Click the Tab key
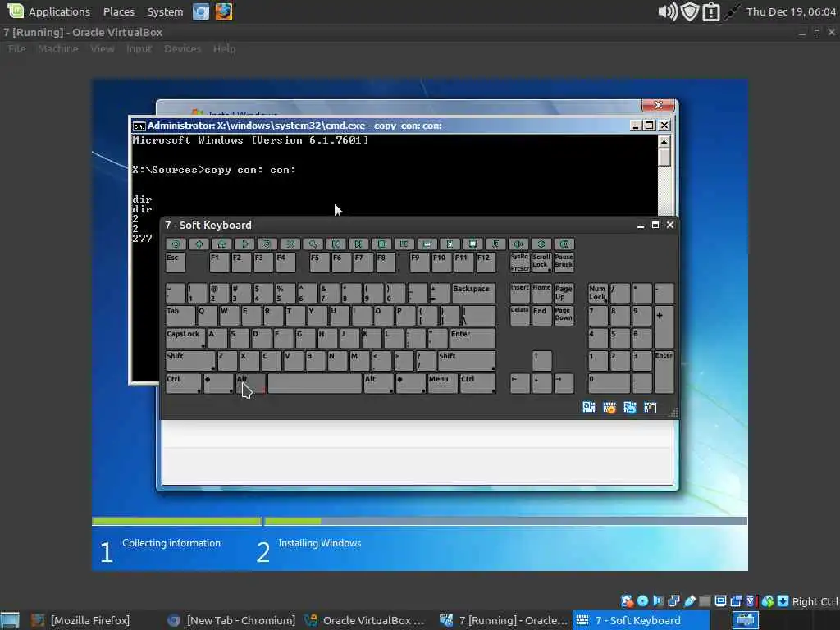Screen dimensions: 840x630 coord(180,316)
